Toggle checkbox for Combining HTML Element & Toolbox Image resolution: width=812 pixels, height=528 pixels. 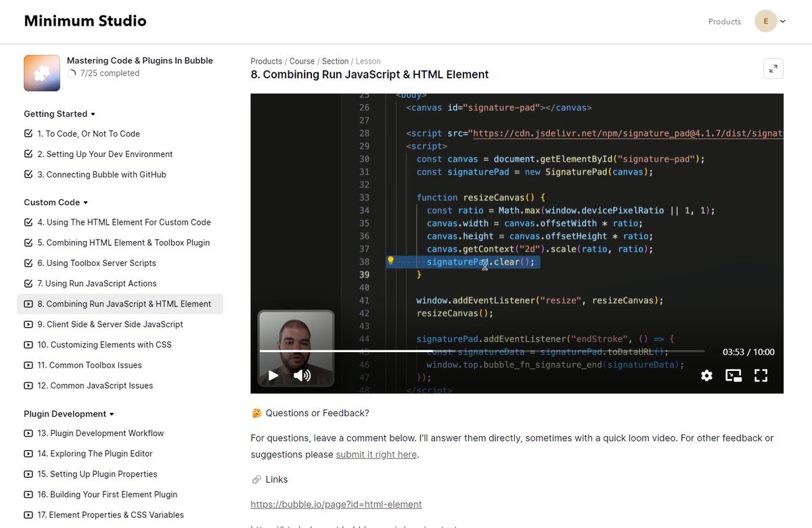28,242
